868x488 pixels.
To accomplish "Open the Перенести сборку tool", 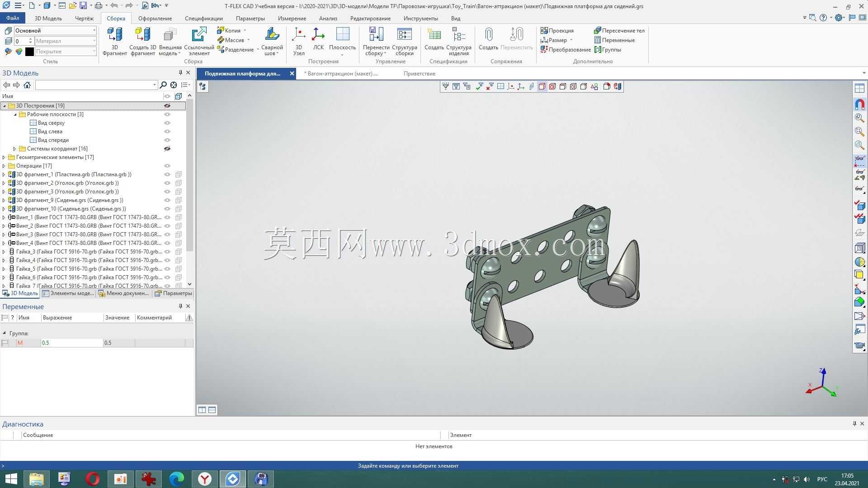I will [376, 41].
